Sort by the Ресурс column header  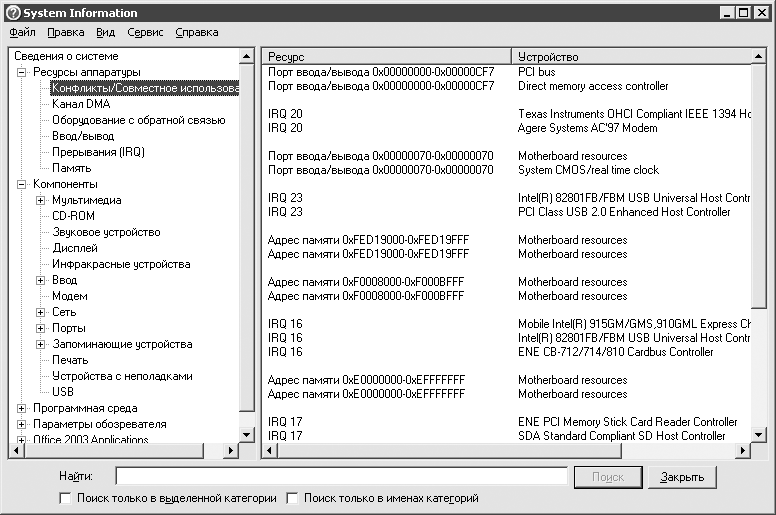(386, 57)
